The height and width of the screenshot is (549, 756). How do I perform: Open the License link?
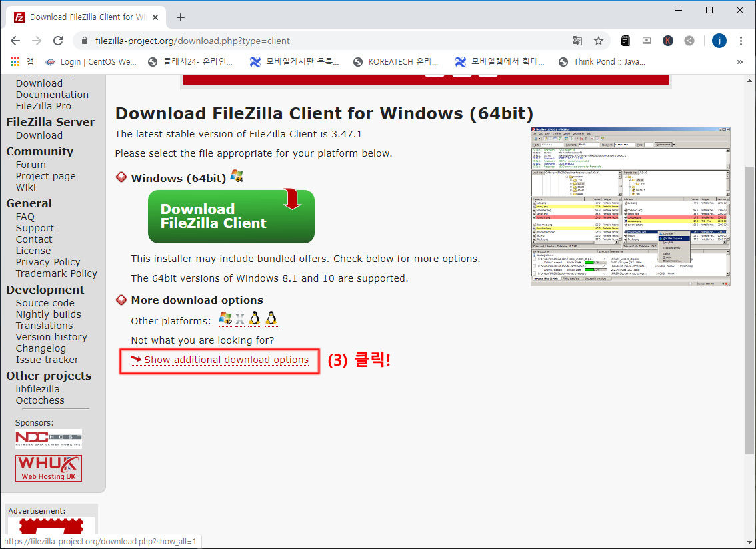click(x=33, y=251)
